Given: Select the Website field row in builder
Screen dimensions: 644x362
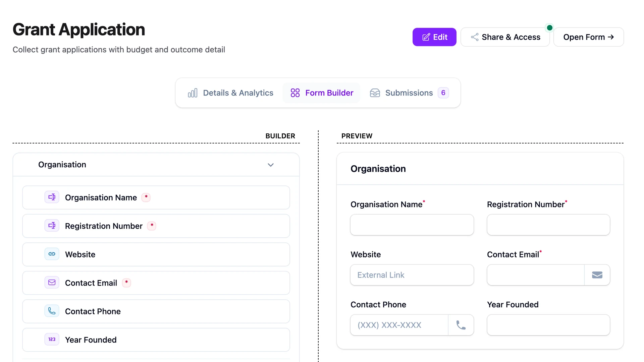Looking at the screenshot, I should point(156,254).
